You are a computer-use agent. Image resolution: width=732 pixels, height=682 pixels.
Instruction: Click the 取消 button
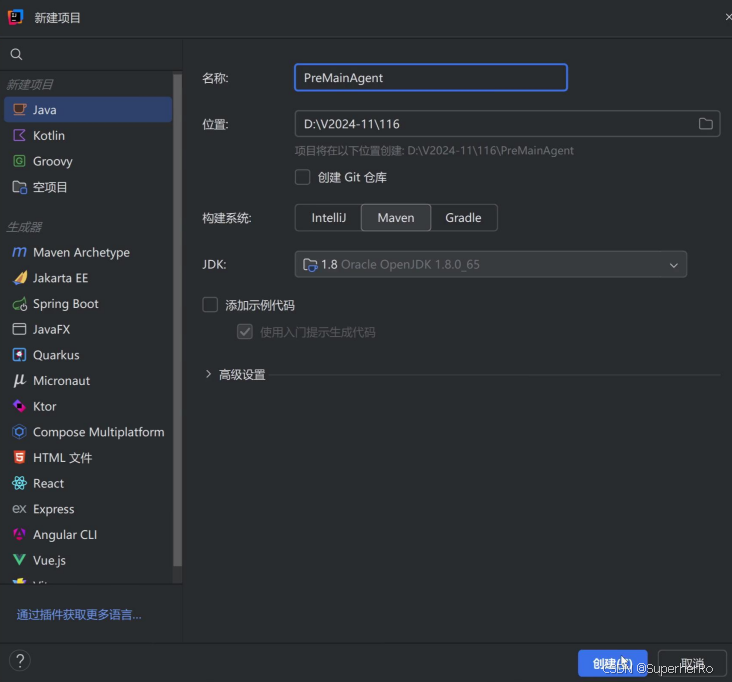tap(692, 663)
